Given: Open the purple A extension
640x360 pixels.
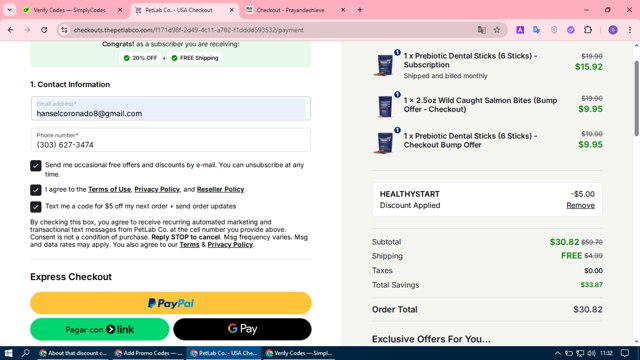Looking at the screenshot, I should point(520,30).
